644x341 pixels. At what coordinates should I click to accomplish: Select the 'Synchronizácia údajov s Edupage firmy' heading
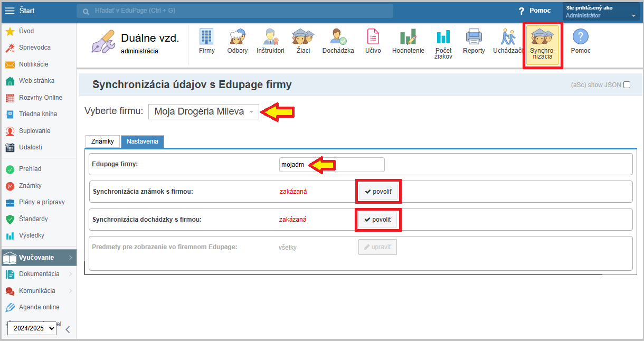coord(192,84)
